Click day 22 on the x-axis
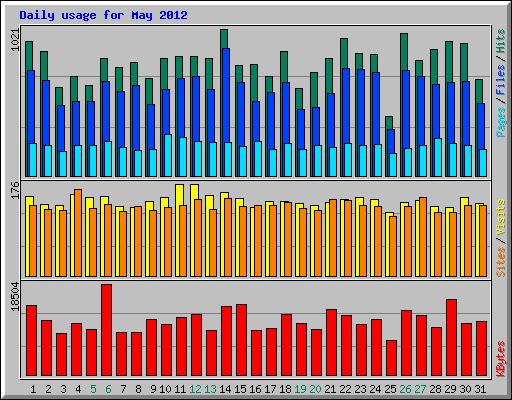Viewport: 512px width, 400px height. coord(345,389)
